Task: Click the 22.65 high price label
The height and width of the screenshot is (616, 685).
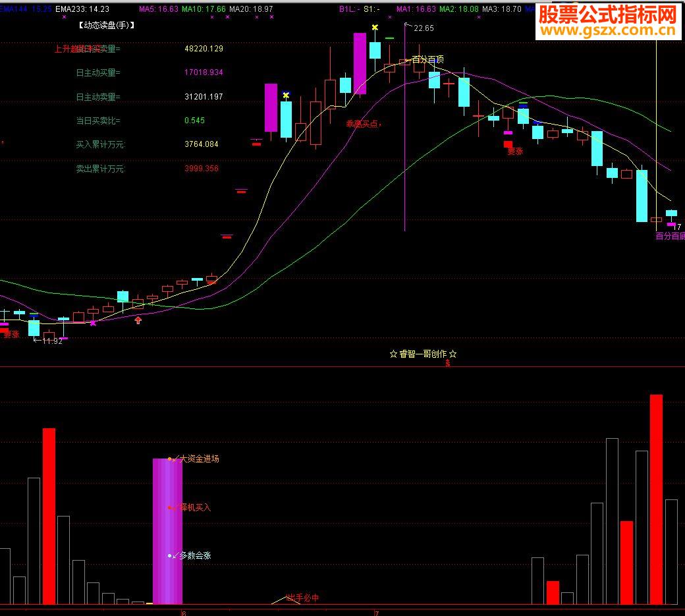Action: (x=424, y=28)
